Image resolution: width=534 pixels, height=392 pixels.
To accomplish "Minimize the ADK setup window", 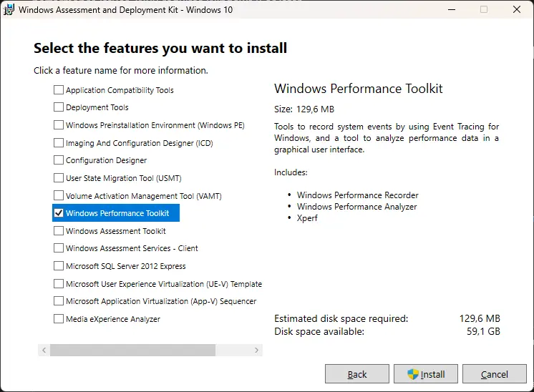I will point(452,9).
